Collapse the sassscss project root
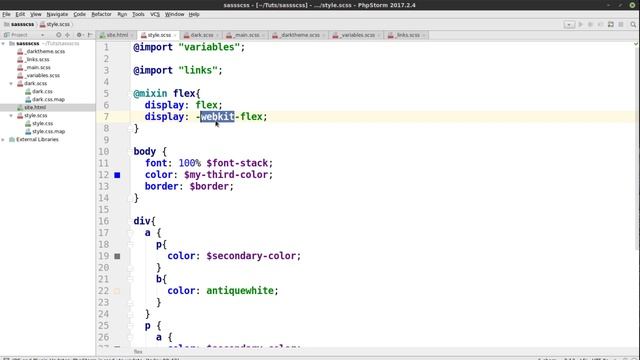 [x=4, y=43]
